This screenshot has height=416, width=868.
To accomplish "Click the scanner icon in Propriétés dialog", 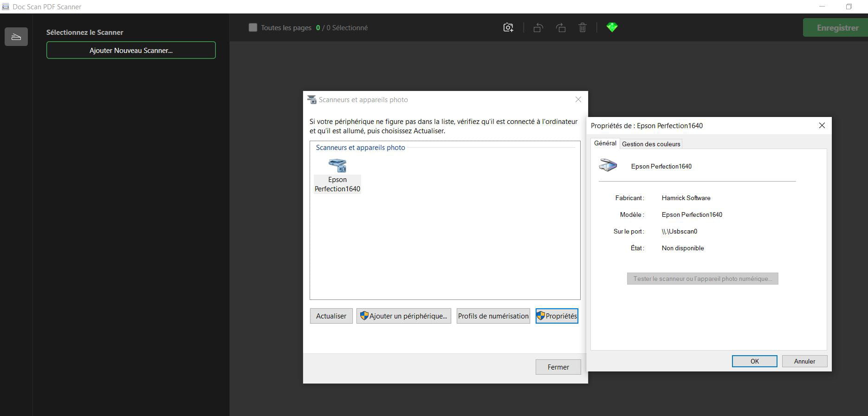I will coord(608,165).
